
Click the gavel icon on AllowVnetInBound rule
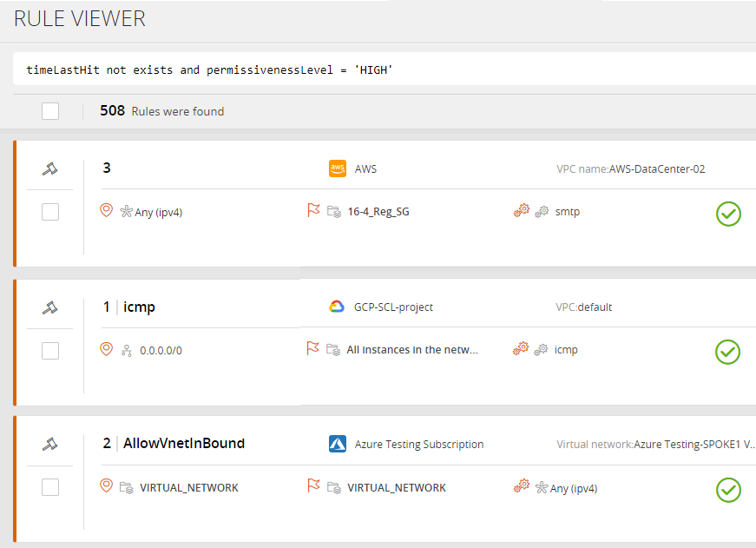coord(50,445)
